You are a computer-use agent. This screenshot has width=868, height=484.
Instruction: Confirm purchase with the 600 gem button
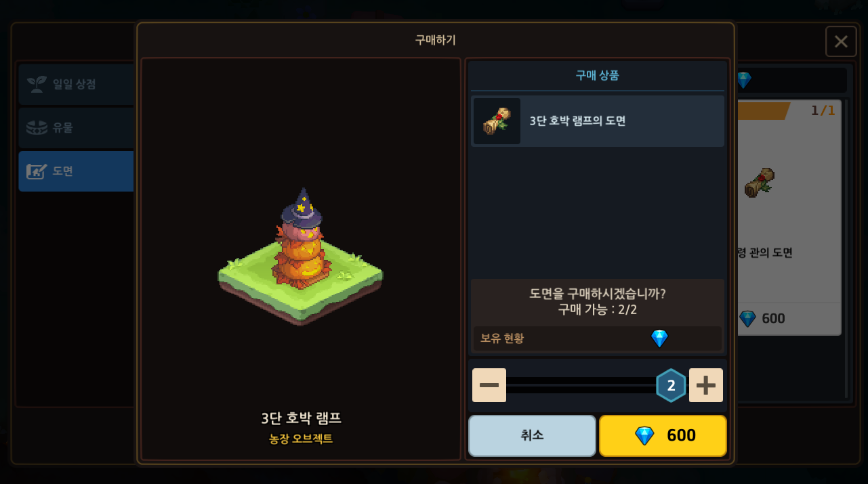(663, 435)
